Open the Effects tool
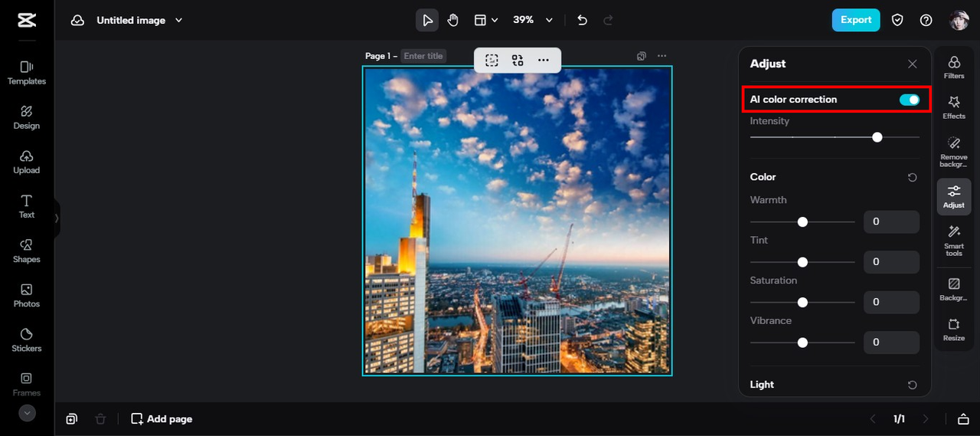This screenshot has height=436, width=980. [954, 107]
